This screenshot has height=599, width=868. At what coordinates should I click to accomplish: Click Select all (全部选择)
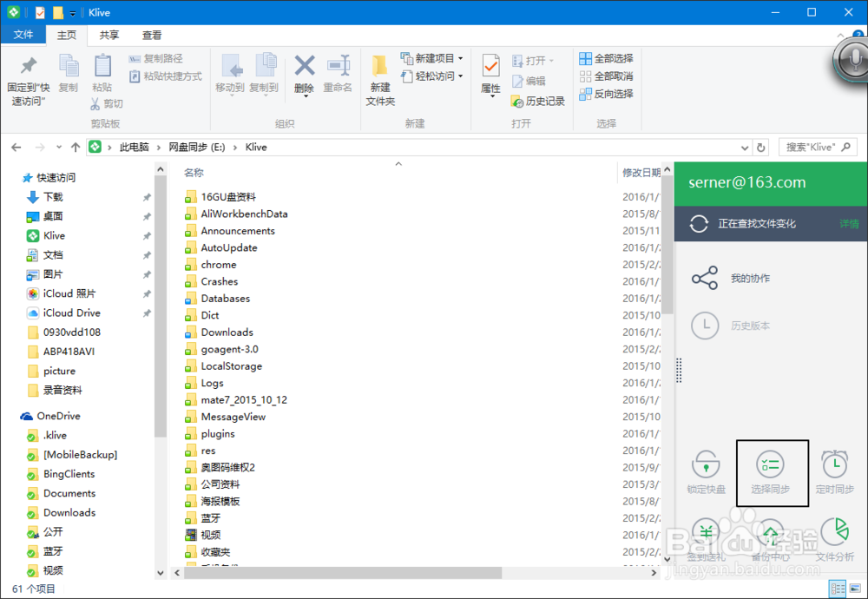coord(606,59)
